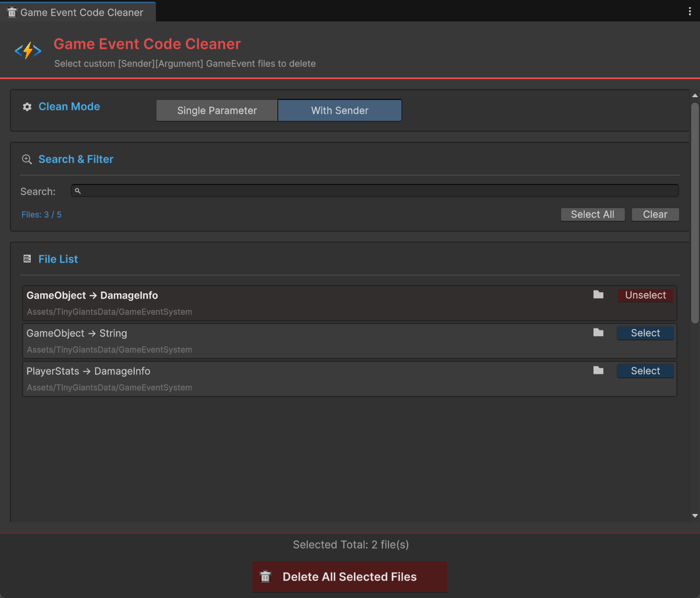Screen dimensions: 700x598
Task: Click the gear icon beside Clean Mode
Action: click(26, 107)
